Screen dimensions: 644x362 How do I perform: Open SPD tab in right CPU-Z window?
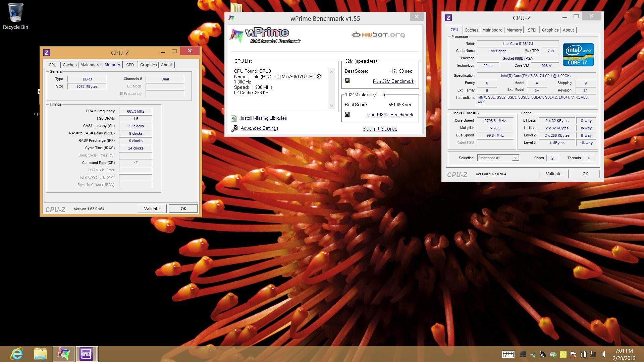(532, 30)
